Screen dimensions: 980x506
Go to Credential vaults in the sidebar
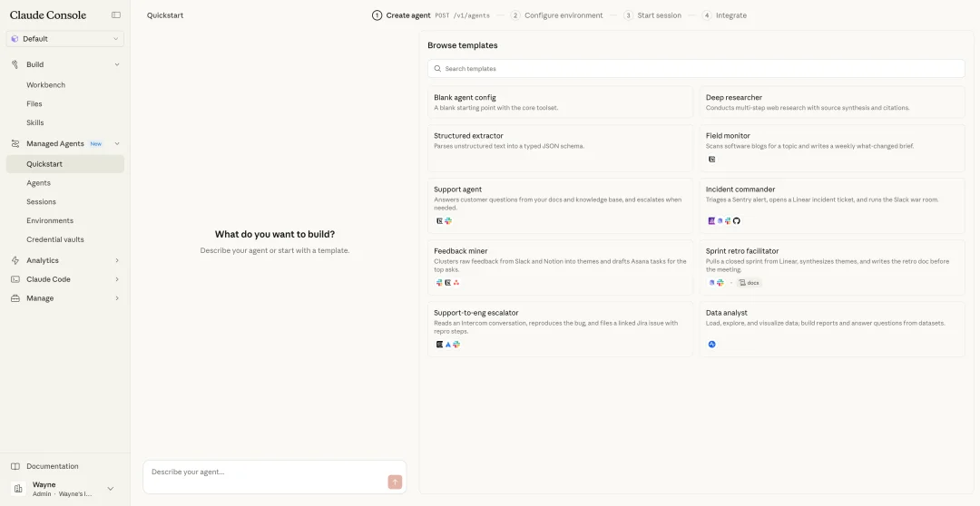click(54, 239)
